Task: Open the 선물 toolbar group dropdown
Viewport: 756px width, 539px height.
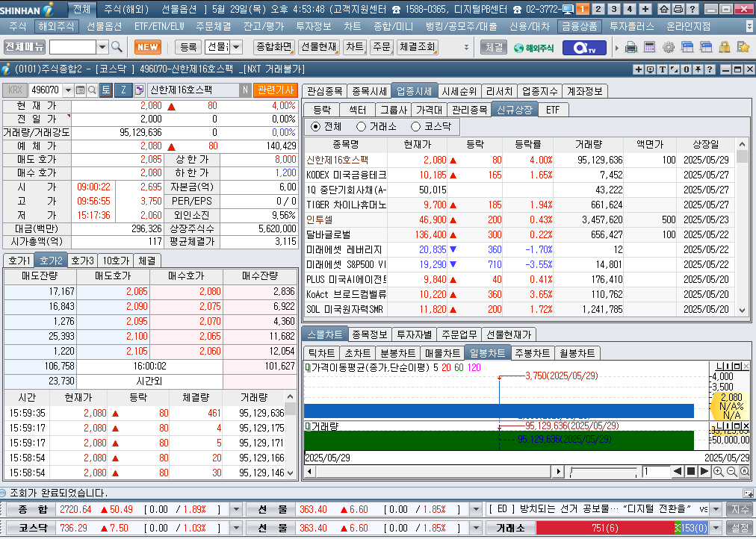Action: tap(236, 47)
